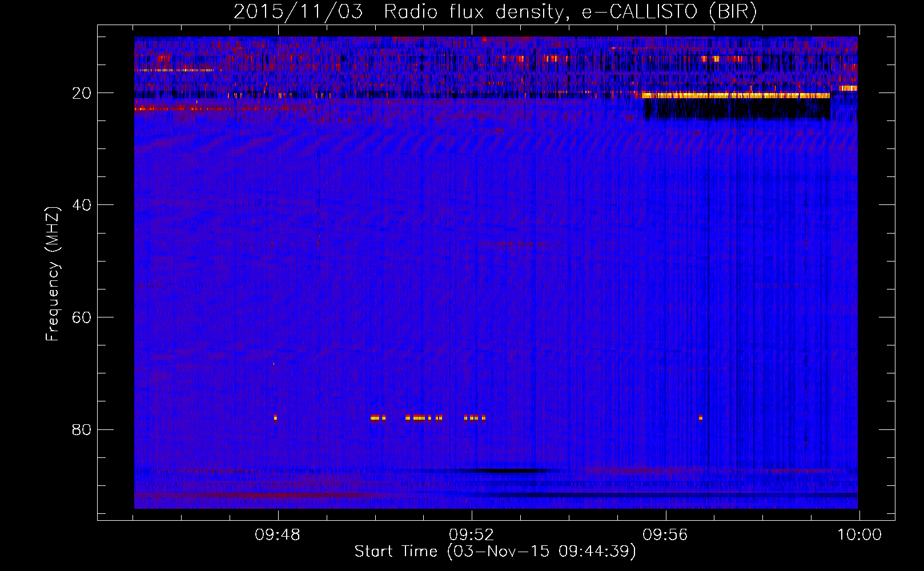Select the "Frequency (MHZ)" y-axis label

53,274
